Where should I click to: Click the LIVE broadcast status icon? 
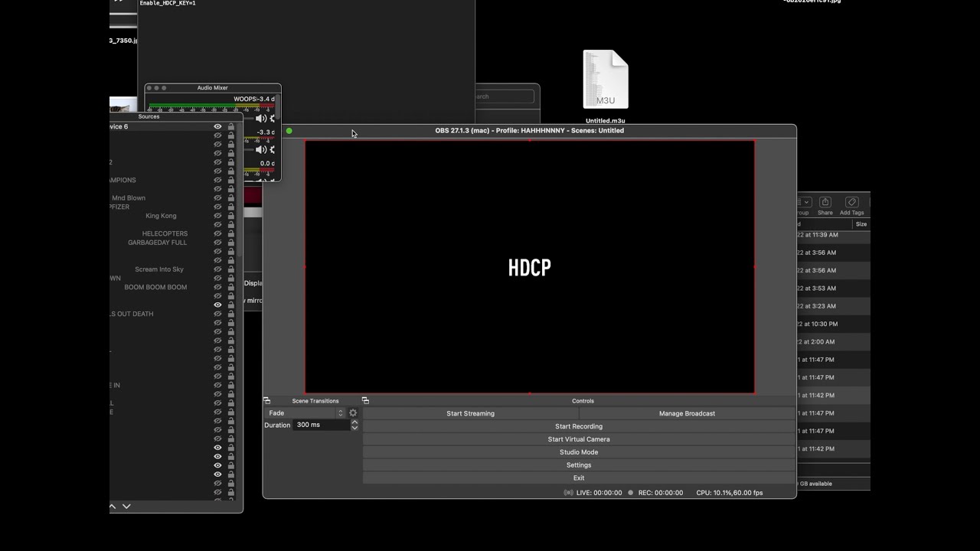pyautogui.click(x=568, y=493)
